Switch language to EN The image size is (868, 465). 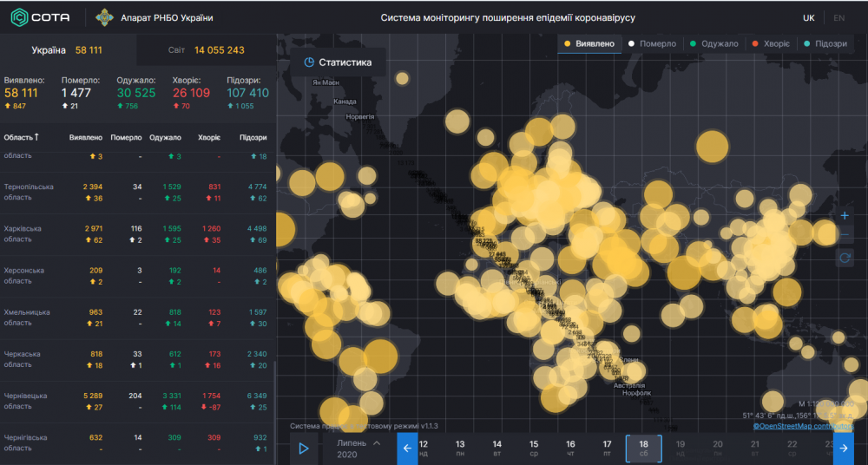838,17
